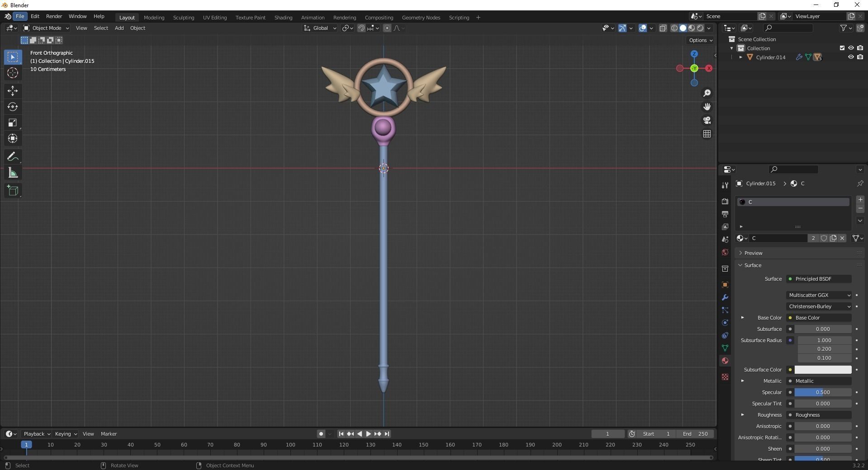Screen dimensions: 868x470
Task: Open the viewport Add menu
Action: 119,28
